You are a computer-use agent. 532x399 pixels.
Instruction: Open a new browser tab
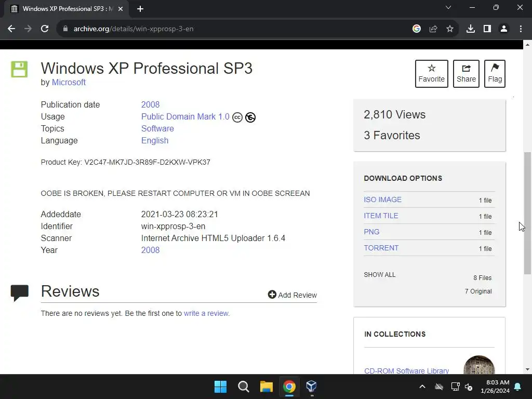[140, 9]
